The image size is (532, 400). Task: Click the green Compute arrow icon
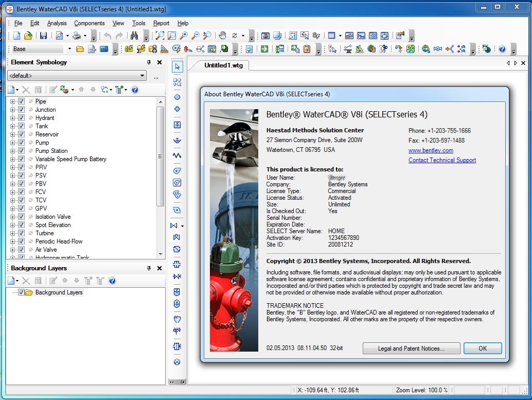(x=264, y=49)
